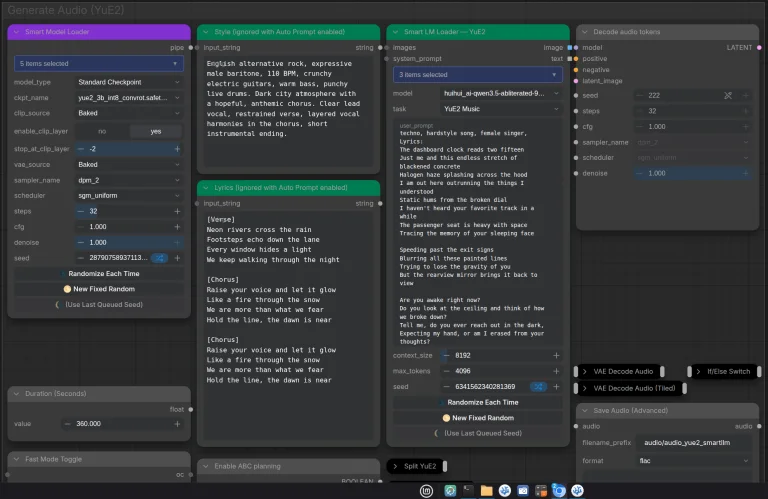Expand the VAE Decode Audio (Tiled) node

[585, 388]
